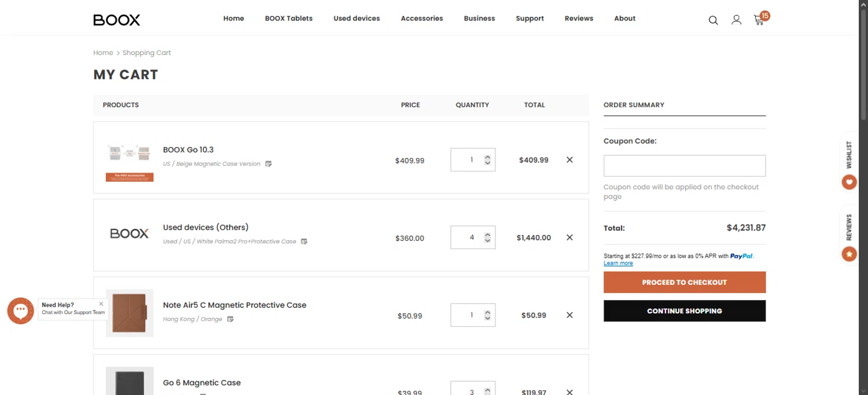The image size is (868, 395).
Task: Open Accessories menu
Action: pyautogui.click(x=422, y=19)
